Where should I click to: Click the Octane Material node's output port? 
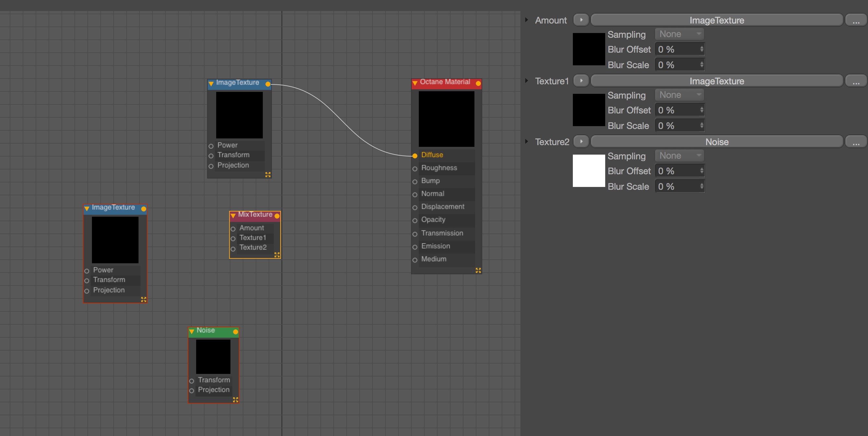478,83
